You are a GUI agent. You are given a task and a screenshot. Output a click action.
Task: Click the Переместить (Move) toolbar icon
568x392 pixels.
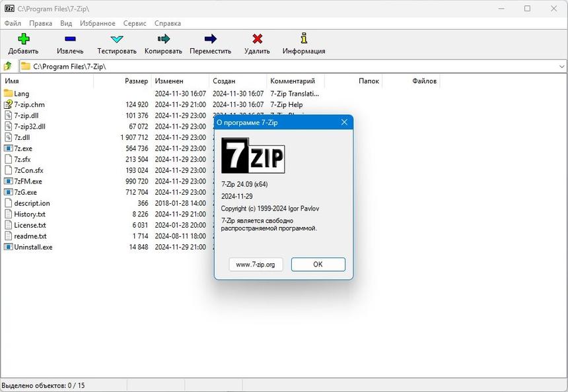click(210, 40)
